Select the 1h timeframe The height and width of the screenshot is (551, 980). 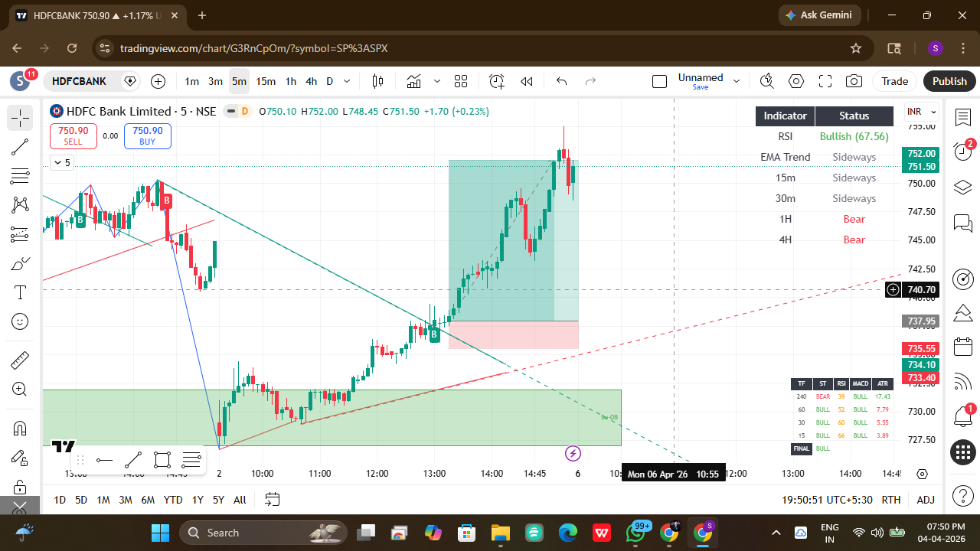[291, 81]
